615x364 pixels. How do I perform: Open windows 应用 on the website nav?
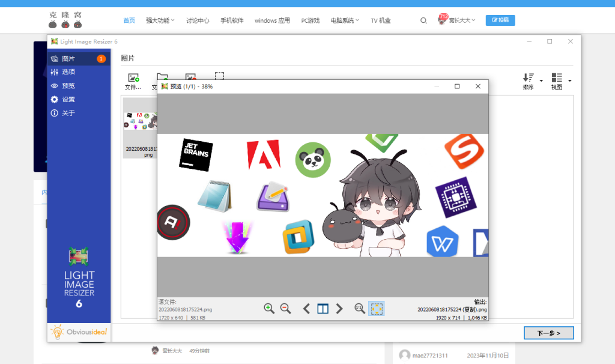272,20
